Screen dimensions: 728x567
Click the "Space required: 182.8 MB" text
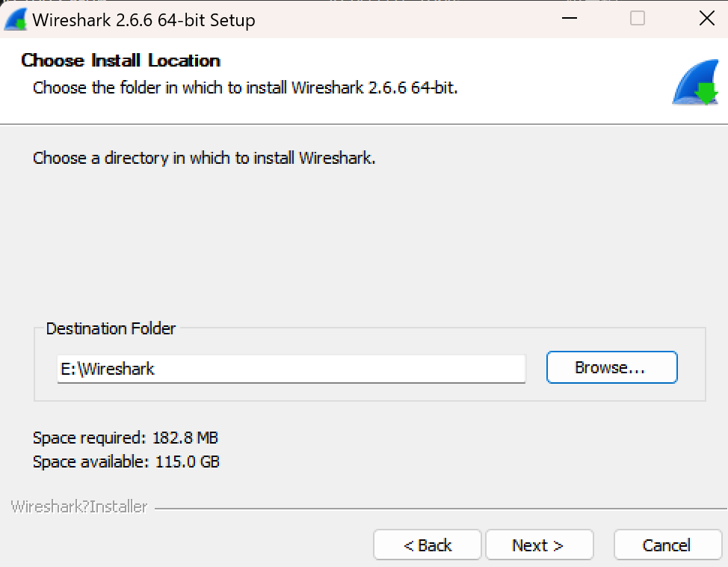(126, 438)
